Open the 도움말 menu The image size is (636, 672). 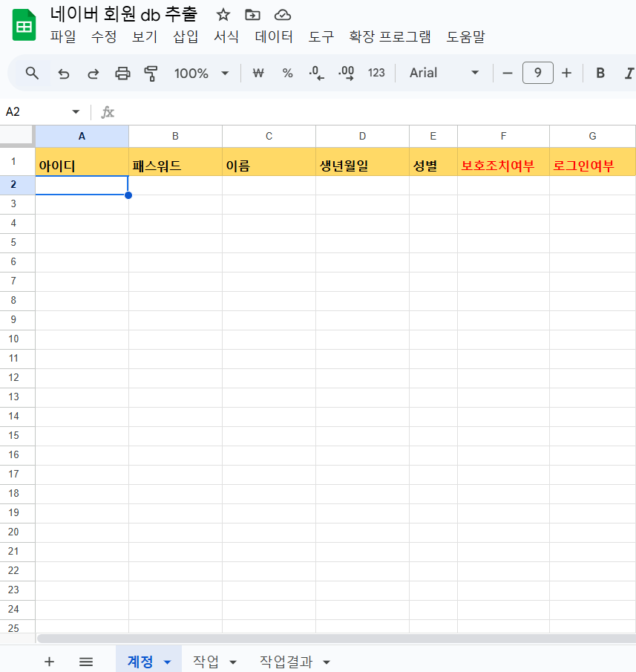(x=465, y=37)
